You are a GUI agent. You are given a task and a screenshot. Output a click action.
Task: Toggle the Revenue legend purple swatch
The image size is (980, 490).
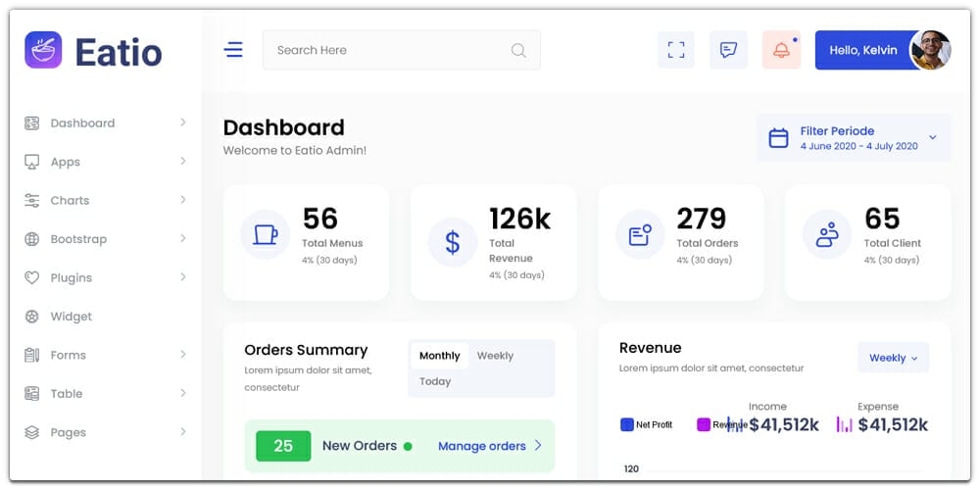pyautogui.click(x=704, y=425)
